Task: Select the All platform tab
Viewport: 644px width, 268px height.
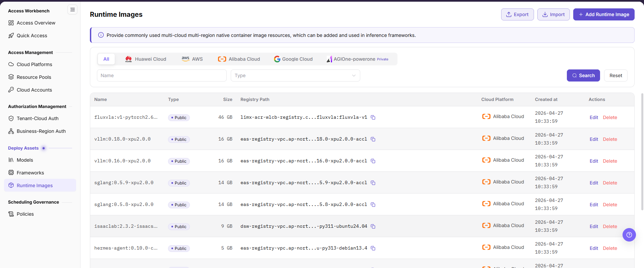Action: click(106, 59)
